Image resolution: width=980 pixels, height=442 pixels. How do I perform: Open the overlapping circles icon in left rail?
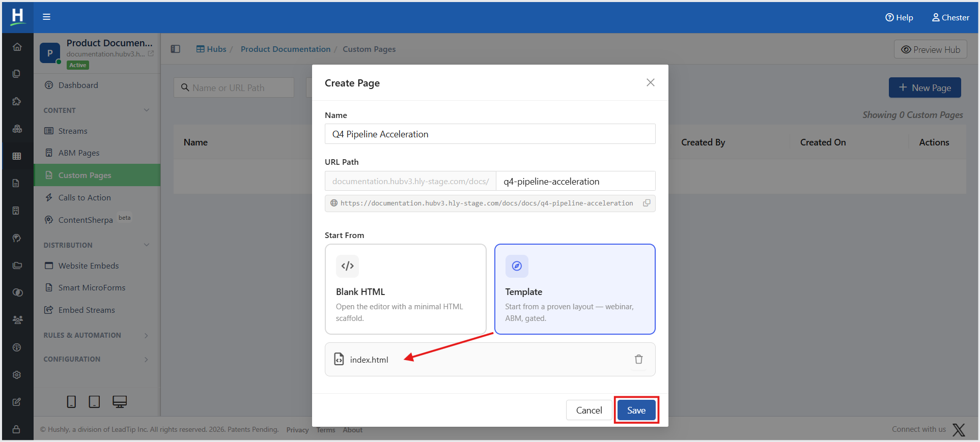(x=17, y=292)
